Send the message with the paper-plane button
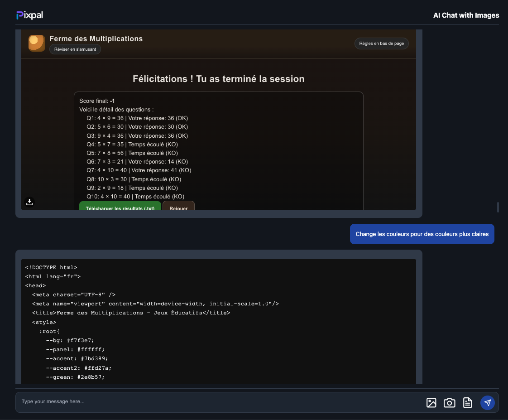This screenshot has height=420, width=508. 487,402
